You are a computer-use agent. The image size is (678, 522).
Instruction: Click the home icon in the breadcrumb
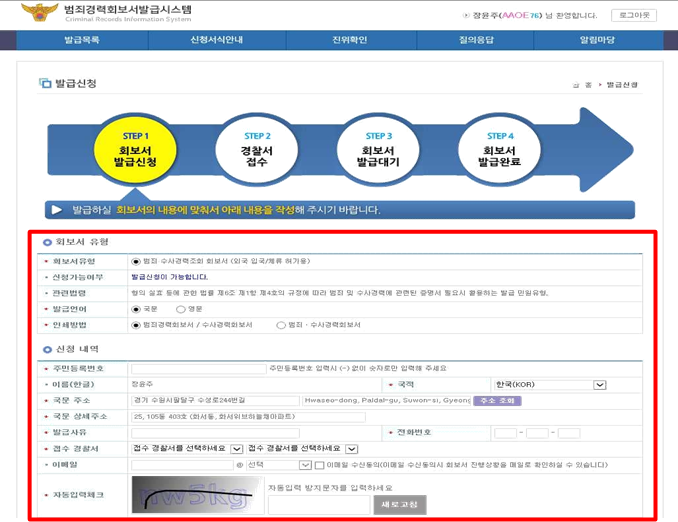pos(578,85)
